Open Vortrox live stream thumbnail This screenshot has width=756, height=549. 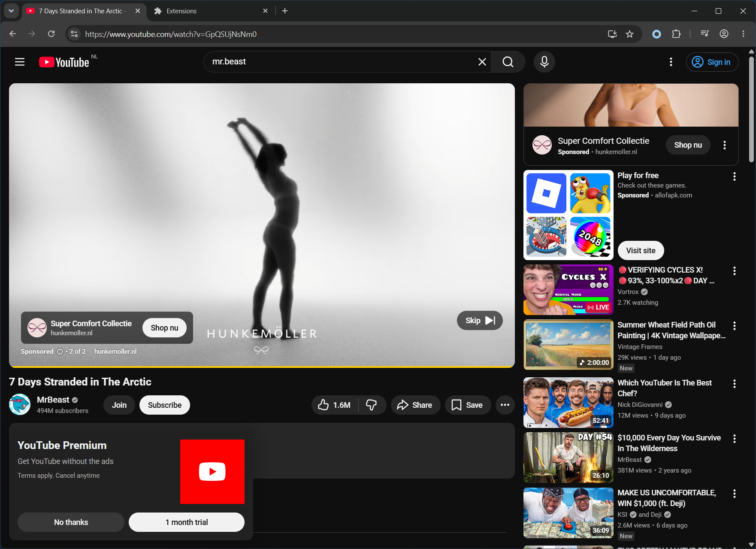568,290
